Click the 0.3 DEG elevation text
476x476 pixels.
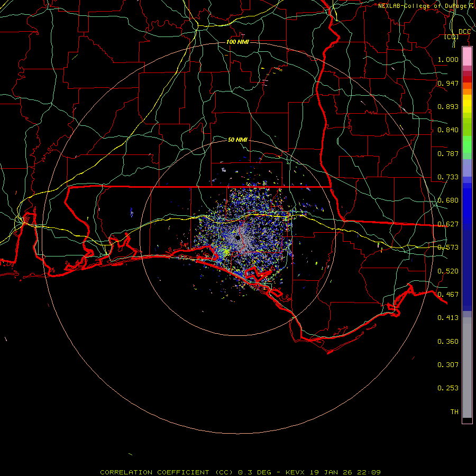254,472
